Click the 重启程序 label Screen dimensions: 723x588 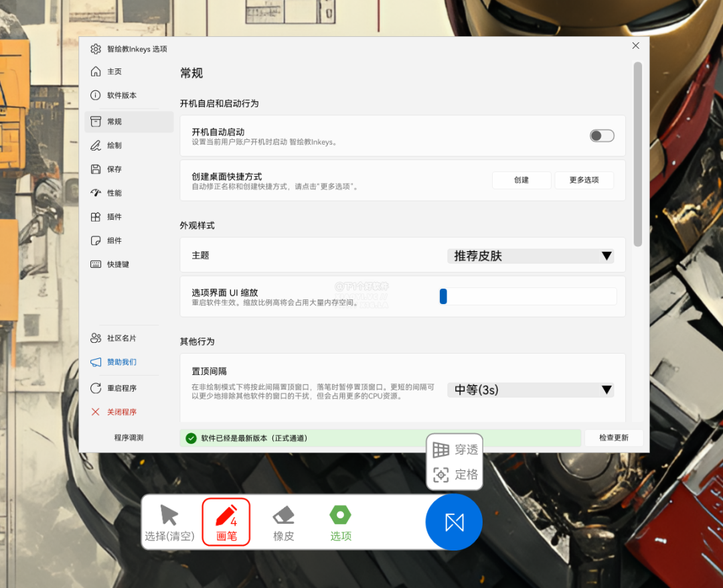[122, 388]
